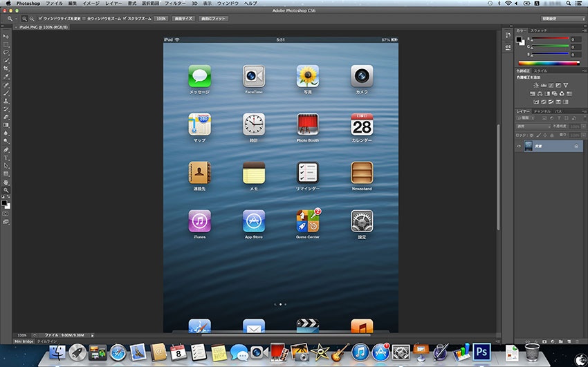Add a Curves adjustment

[551, 85]
